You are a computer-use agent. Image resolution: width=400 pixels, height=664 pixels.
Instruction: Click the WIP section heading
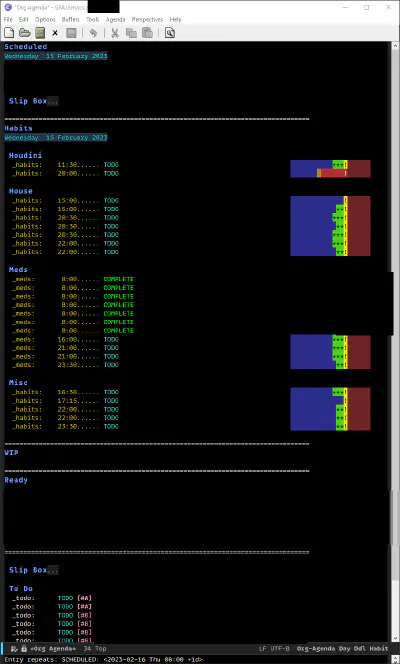point(11,453)
